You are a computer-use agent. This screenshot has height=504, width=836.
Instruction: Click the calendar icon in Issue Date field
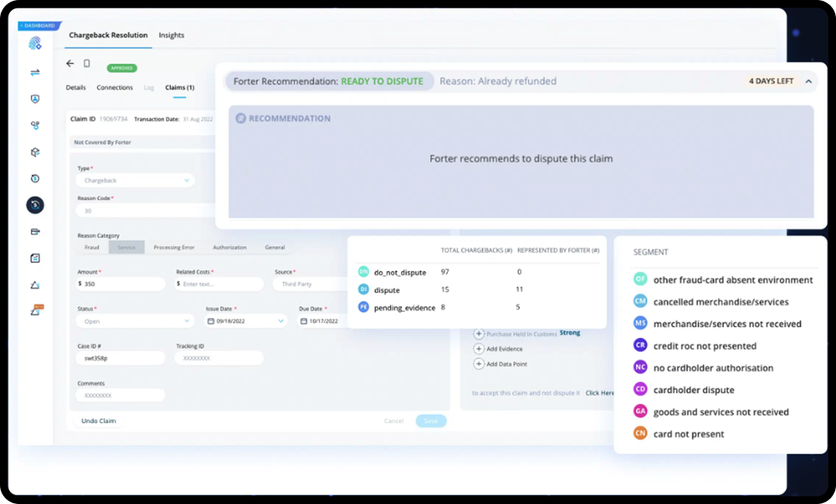(x=211, y=321)
